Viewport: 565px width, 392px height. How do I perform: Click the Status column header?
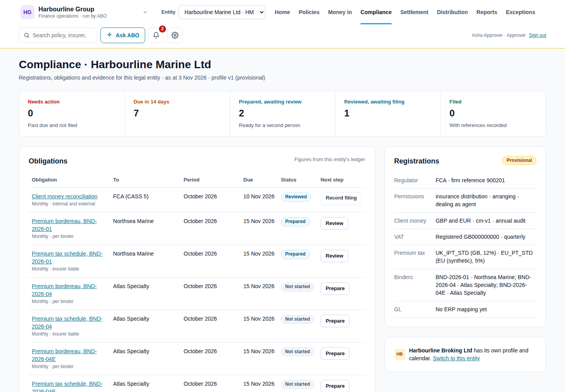(288, 180)
